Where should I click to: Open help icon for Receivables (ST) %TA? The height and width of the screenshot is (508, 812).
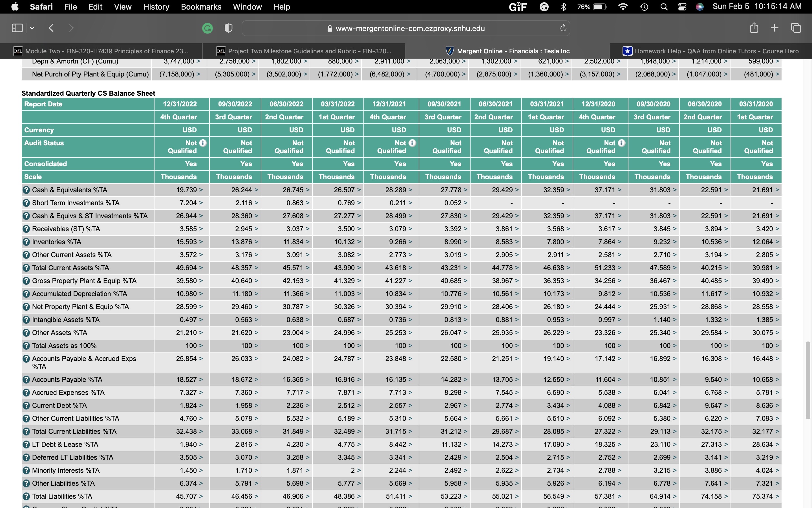pyautogui.click(x=26, y=229)
